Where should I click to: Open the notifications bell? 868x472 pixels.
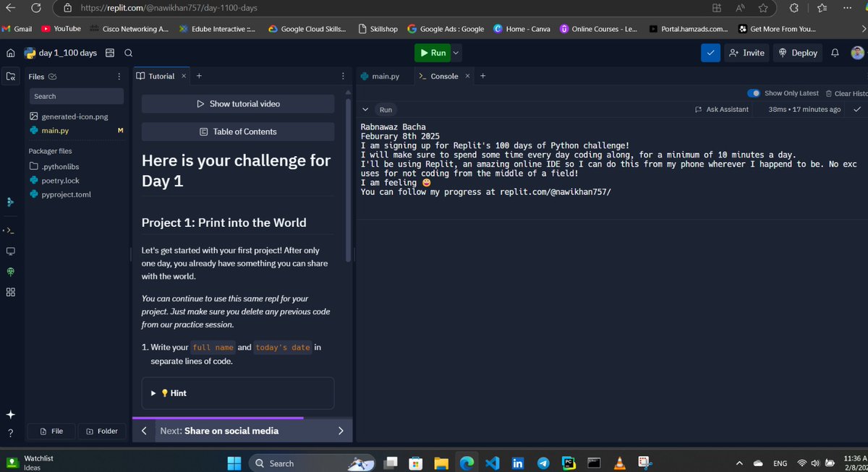click(835, 53)
